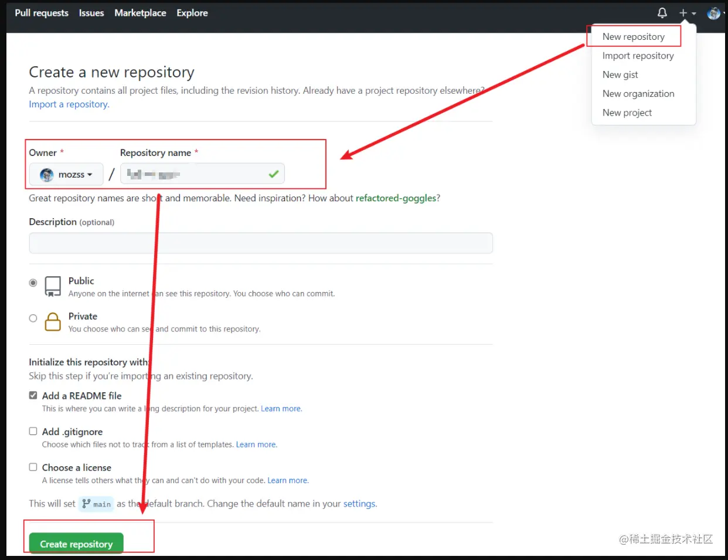Select the Private radio button

point(33,318)
